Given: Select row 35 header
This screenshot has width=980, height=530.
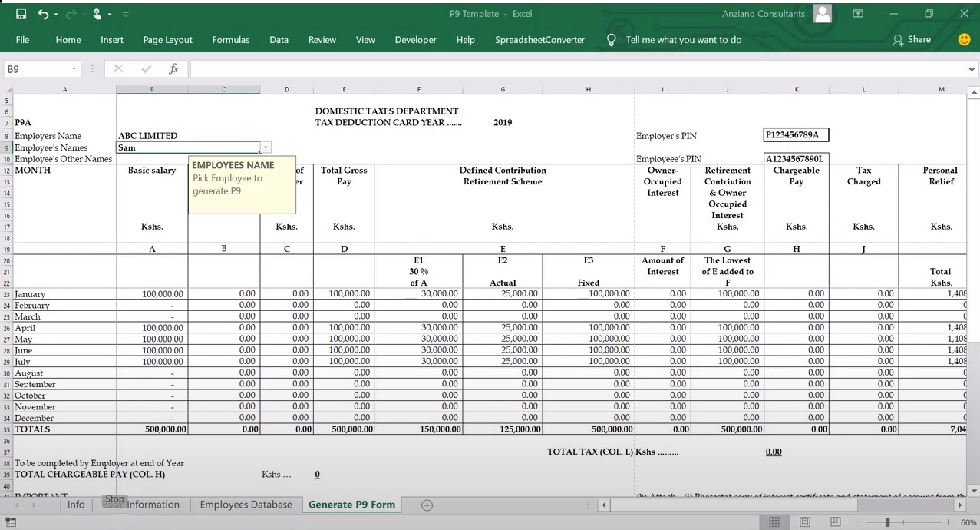Looking at the screenshot, I should click(6, 430).
